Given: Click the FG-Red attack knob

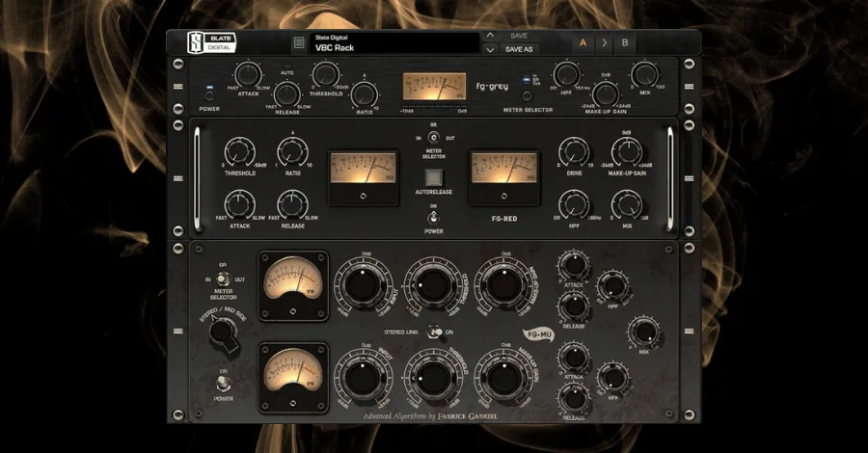Looking at the screenshot, I should click(240, 204).
